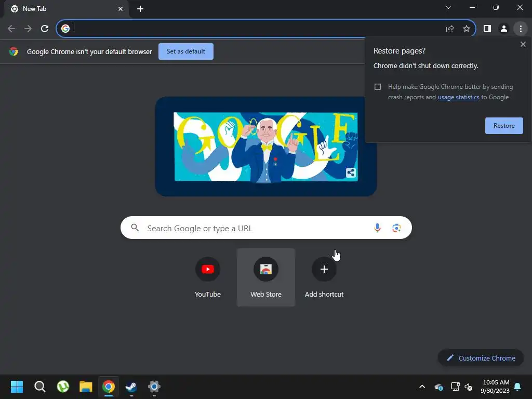Show hidden system tray icons
Image resolution: width=532 pixels, height=399 pixels.
422,387
